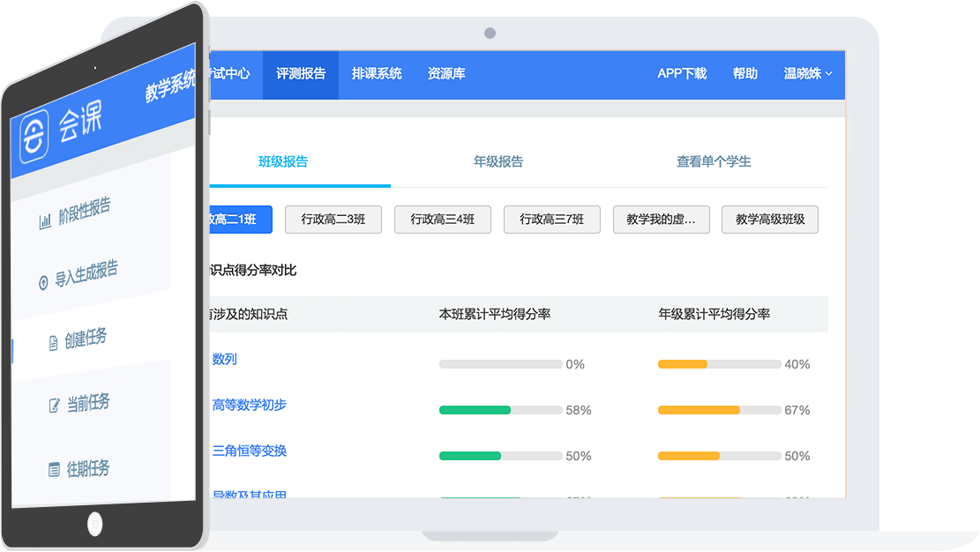Click the 高等数学初步 class score bar at 58%
980x552 pixels.
tap(501, 410)
